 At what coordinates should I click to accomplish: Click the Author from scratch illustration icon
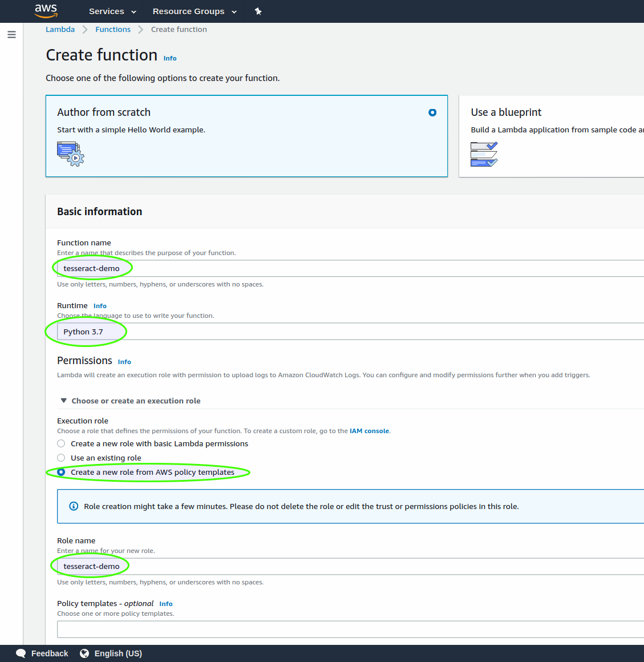pos(70,154)
